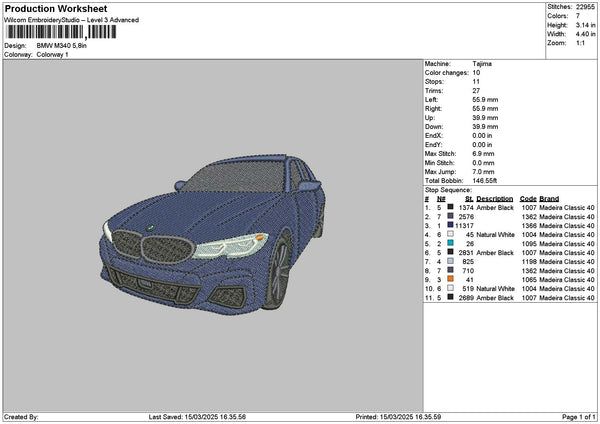Viewport: 600px width, 424px height.
Task: Click the Stop Sequence heading
Action: 447,188
